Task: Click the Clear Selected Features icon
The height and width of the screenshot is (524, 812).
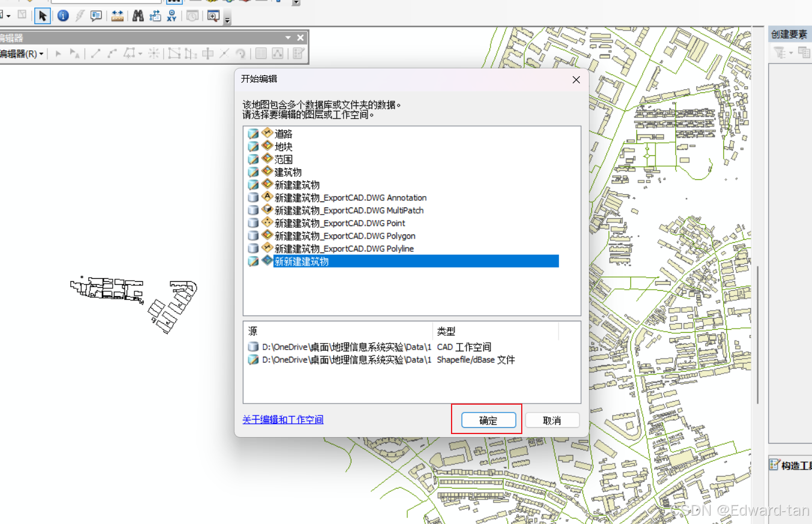Action: pyautogui.click(x=22, y=14)
